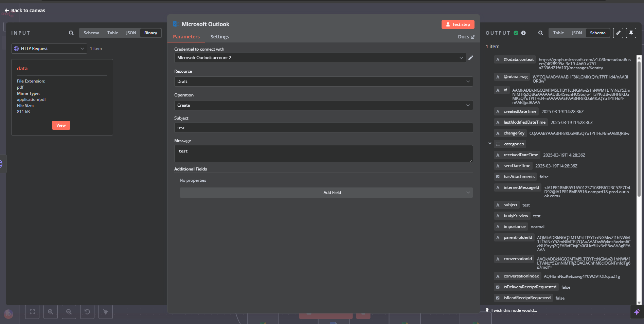Click the internetMessageId field label

(x=521, y=187)
